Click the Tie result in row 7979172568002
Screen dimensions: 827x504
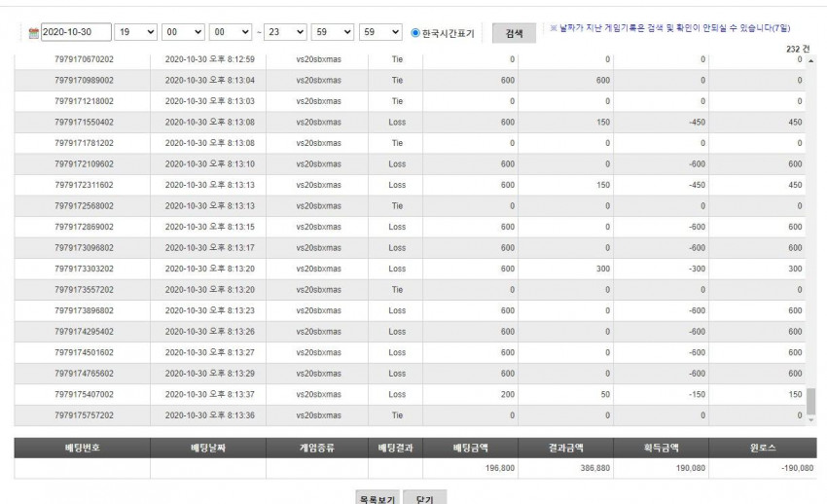[397, 206]
